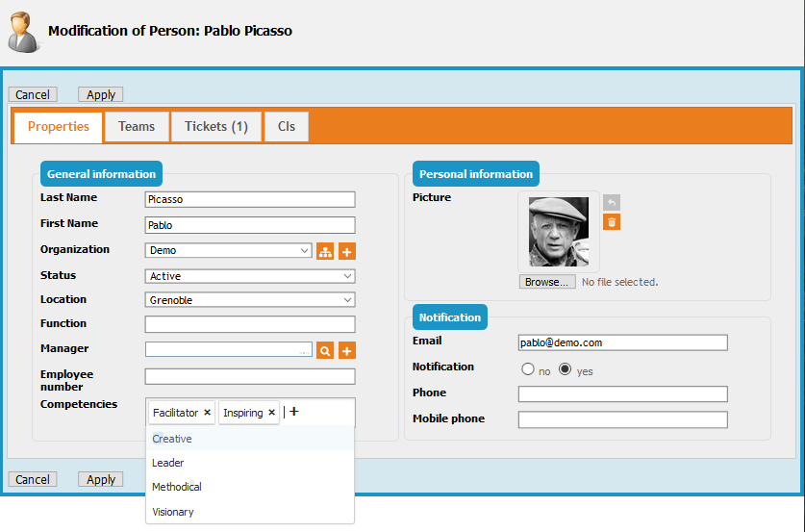This screenshot has width=805, height=532.
Task: Open the Location dropdown showing Grenoble
Action: point(250,300)
